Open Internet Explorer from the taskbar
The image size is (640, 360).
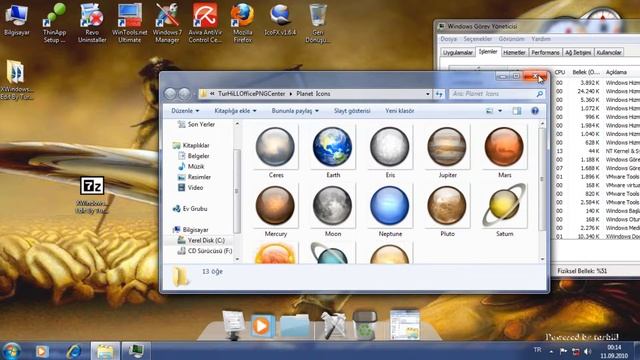click(x=73, y=351)
